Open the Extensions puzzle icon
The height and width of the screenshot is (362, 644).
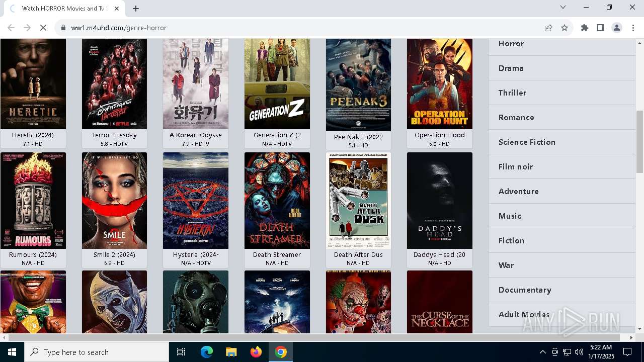pos(585,28)
